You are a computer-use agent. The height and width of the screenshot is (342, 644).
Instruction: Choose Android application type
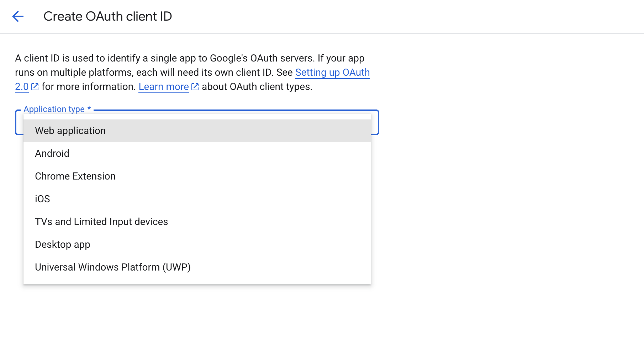197,154
